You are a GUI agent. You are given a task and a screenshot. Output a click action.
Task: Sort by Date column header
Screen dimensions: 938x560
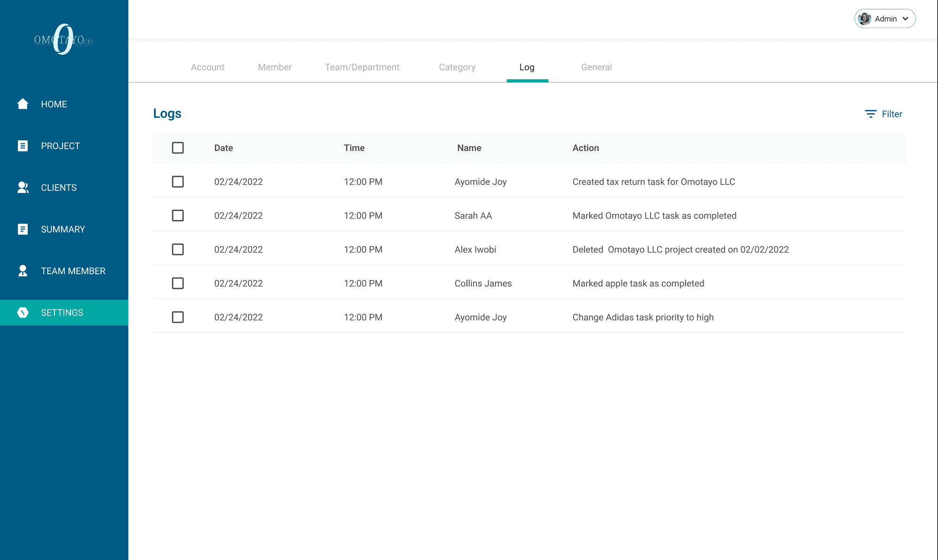(224, 148)
